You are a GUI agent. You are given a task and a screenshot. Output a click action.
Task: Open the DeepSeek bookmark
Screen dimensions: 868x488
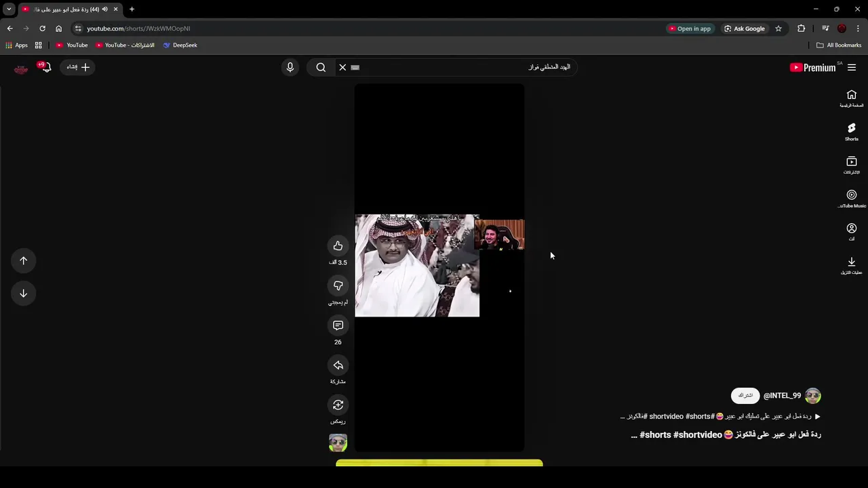coord(180,45)
